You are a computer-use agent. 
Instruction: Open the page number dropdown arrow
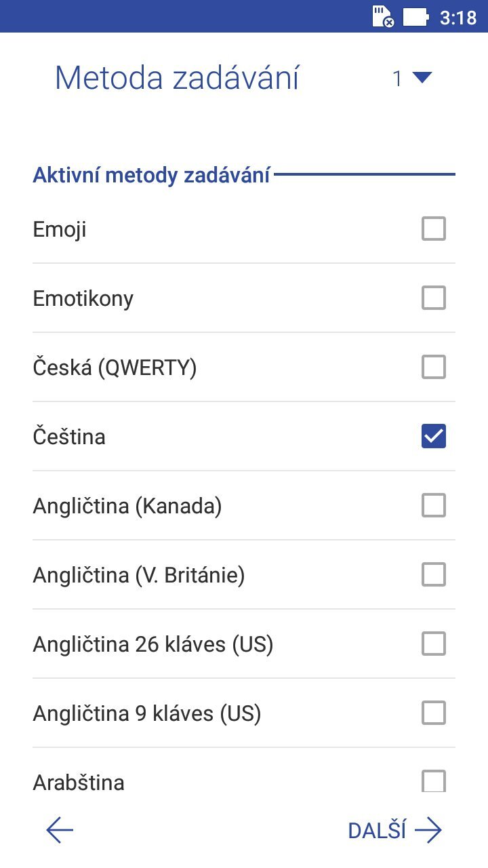[x=422, y=79]
